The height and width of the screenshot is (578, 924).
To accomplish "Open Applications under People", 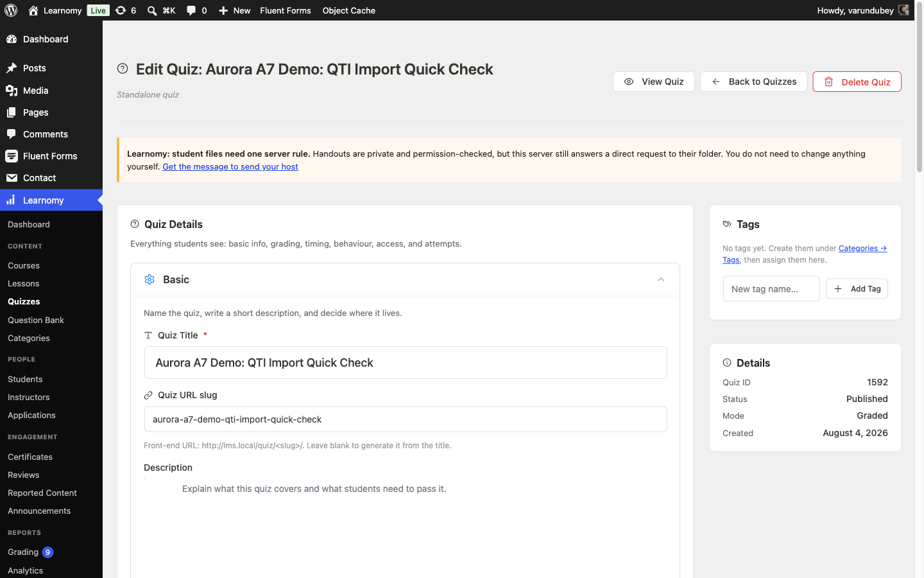I will [31, 415].
